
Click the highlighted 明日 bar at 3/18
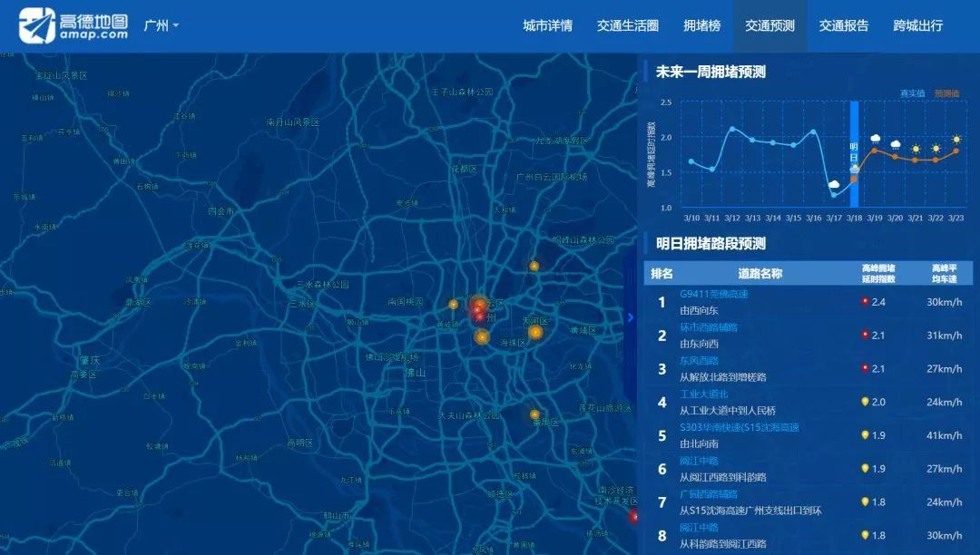854,154
